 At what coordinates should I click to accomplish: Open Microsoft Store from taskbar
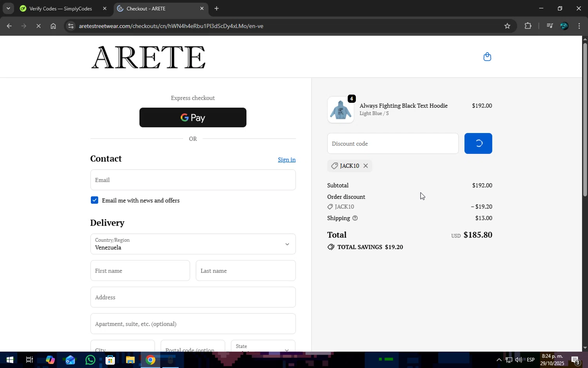(x=110, y=360)
